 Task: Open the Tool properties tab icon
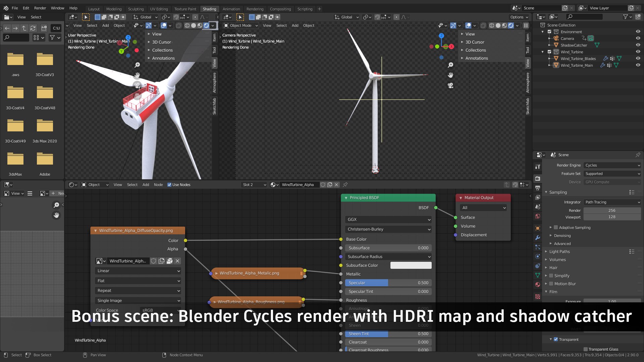pyautogui.click(x=538, y=167)
